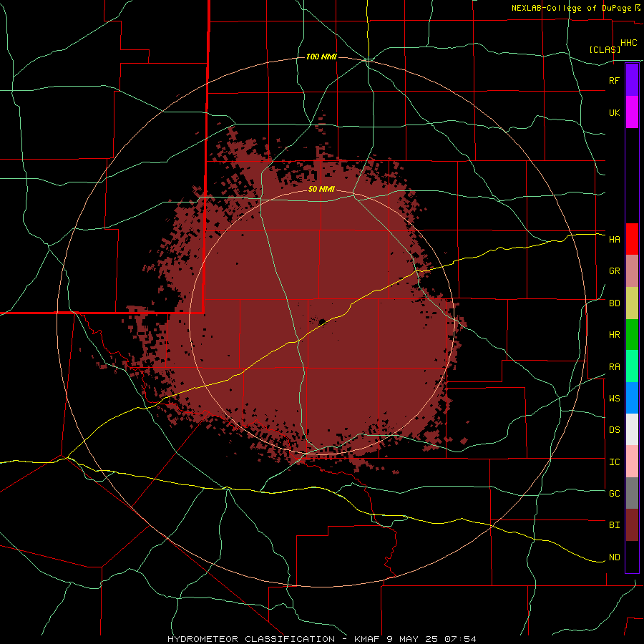
Task: Click the HA legend label
Action: pyautogui.click(x=614, y=240)
